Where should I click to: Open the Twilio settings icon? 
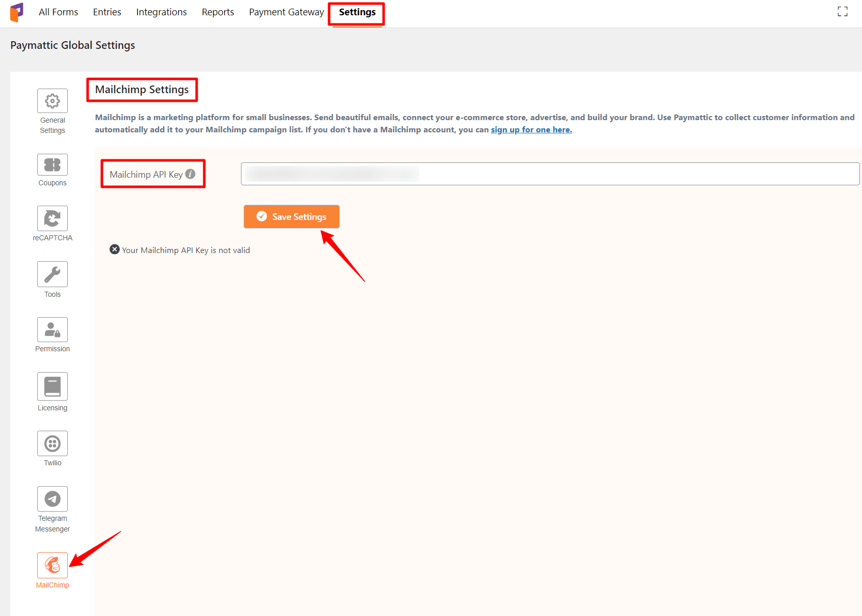pos(52,444)
